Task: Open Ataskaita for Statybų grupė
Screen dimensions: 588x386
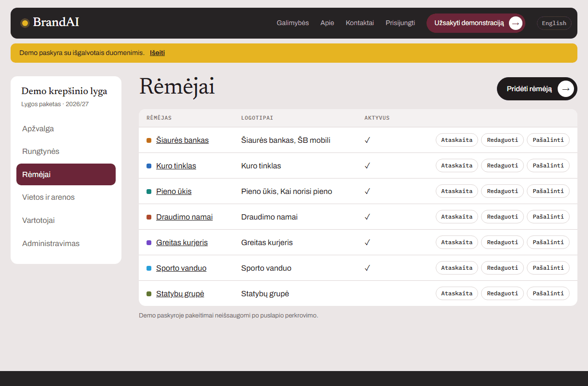Action: pos(457,293)
